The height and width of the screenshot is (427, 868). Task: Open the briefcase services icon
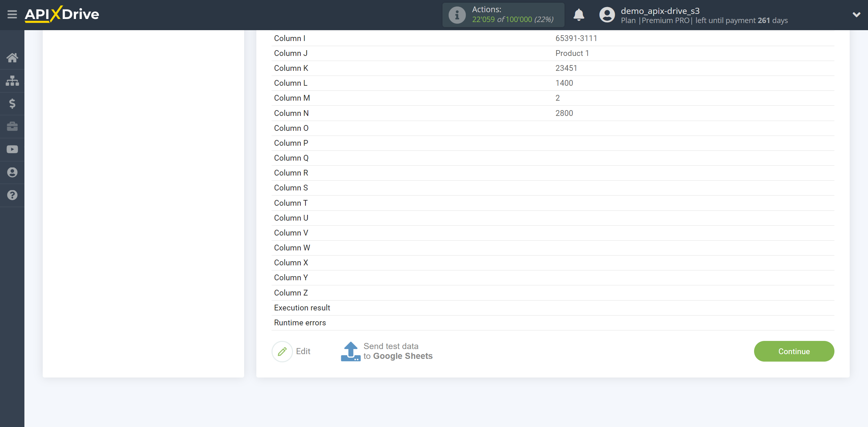[12, 126]
